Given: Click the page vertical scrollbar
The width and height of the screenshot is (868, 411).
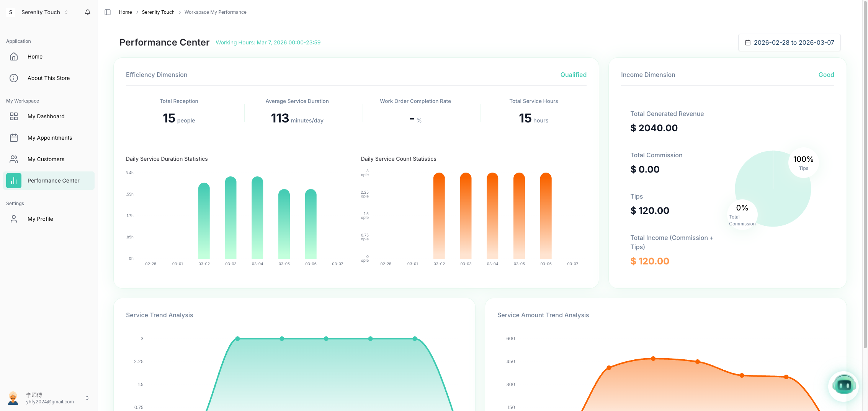Looking at the screenshot, I should pyautogui.click(x=865, y=172).
